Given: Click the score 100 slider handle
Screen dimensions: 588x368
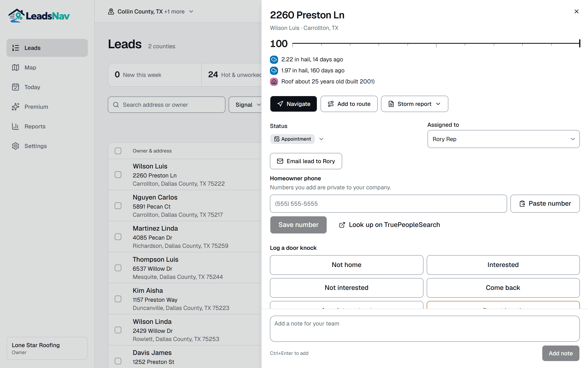Looking at the screenshot, I should click(579, 43).
